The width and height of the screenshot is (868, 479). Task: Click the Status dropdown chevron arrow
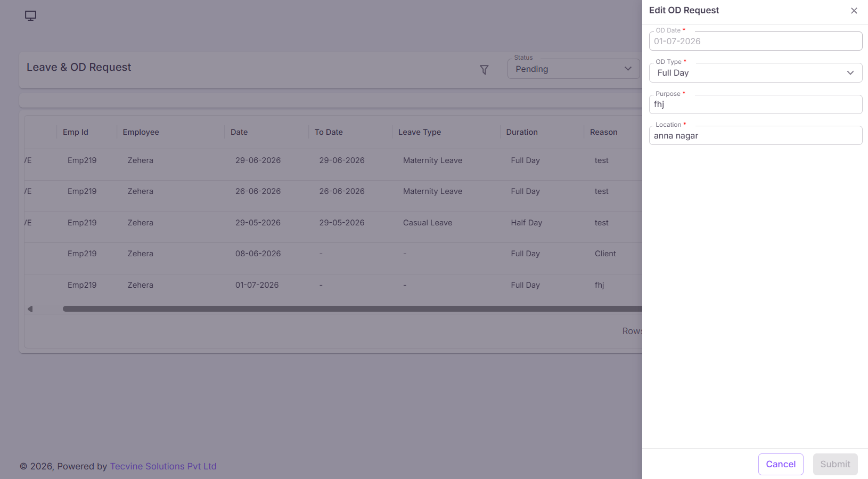[628, 69]
